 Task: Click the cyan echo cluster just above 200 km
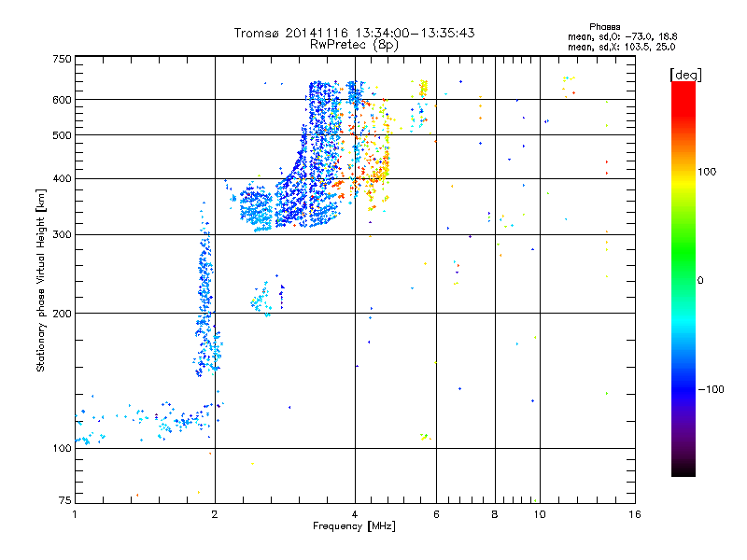click(x=261, y=300)
